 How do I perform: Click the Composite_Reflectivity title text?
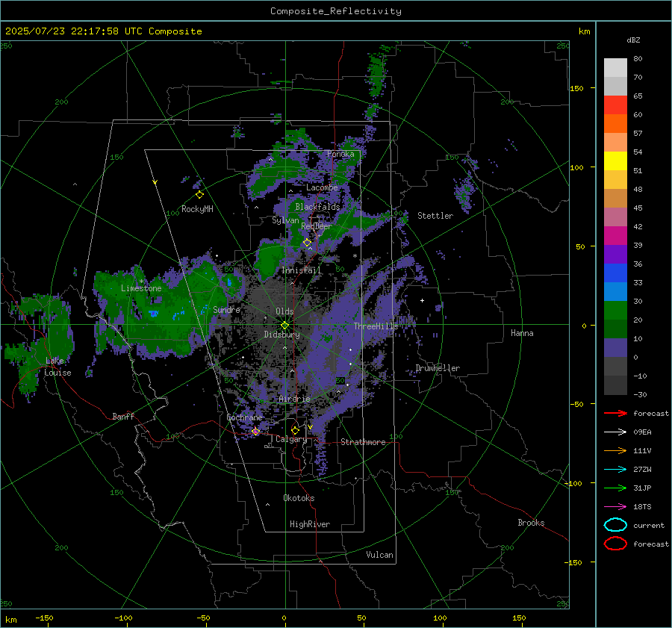coord(336,11)
